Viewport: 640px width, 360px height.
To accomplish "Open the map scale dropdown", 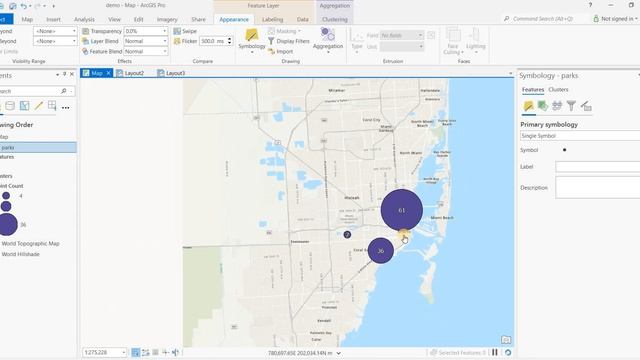I will point(124,352).
